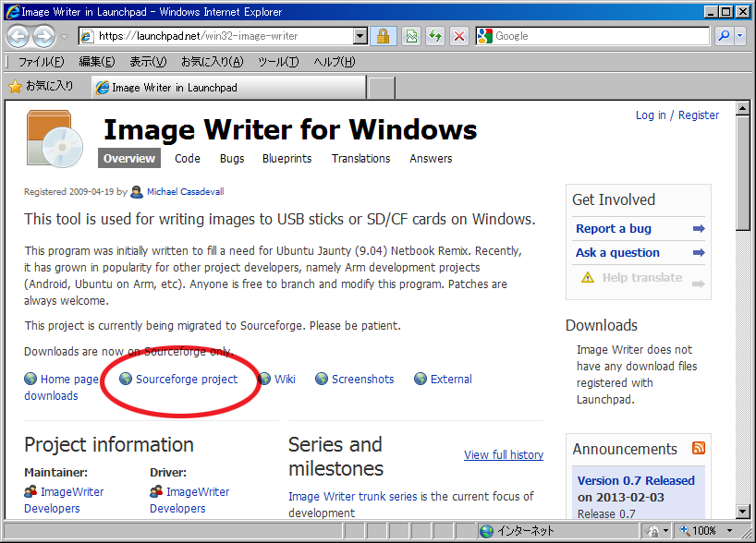This screenshot has width=756, height=543.
Task: Click the team icon beside Driver ImageWriter
Action: [x=156, y=491]
